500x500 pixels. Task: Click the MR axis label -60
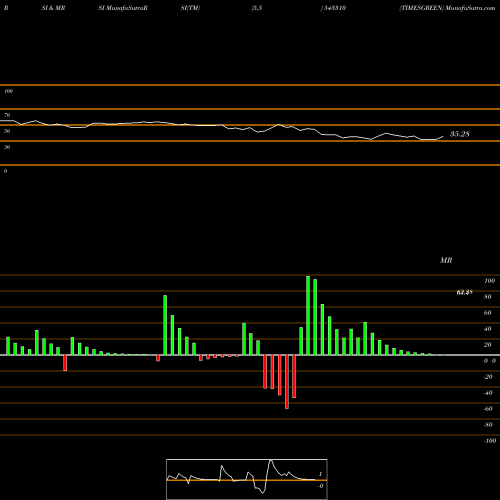(x=488, y=409)
